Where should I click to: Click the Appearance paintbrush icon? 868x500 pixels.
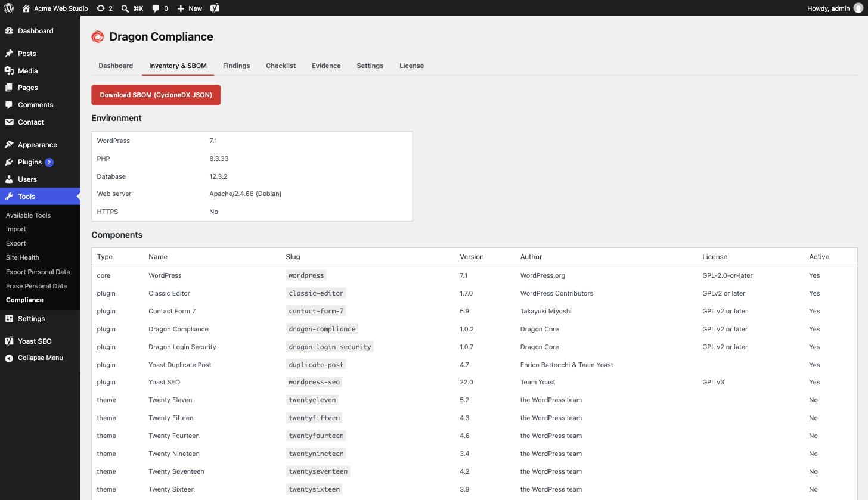click(x=9, y=145)
